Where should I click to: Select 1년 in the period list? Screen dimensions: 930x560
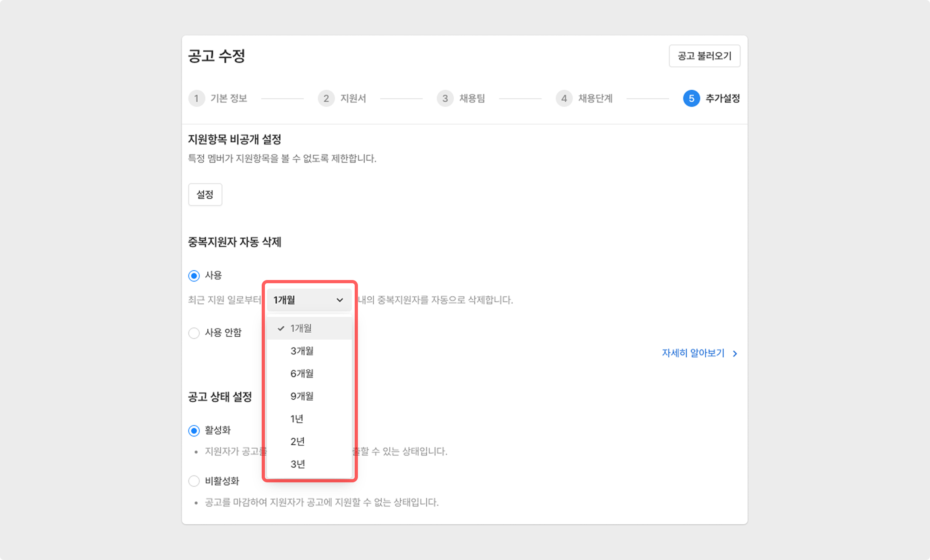(297, 419)
